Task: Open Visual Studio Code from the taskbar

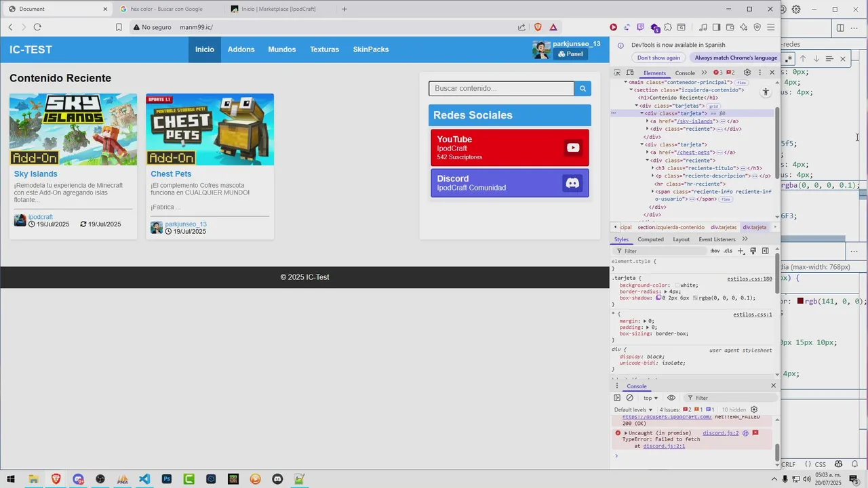Action: click(x=144, y=479)
